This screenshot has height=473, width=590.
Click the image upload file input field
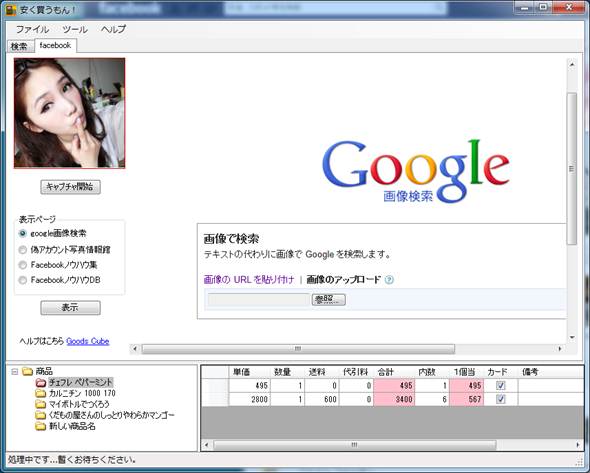[259, 300]
